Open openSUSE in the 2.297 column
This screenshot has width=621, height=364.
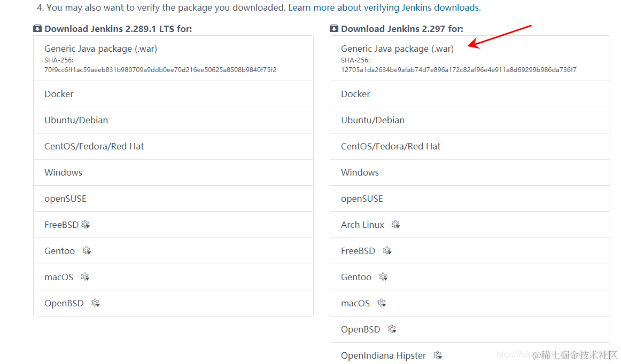(x=470, y=199)
